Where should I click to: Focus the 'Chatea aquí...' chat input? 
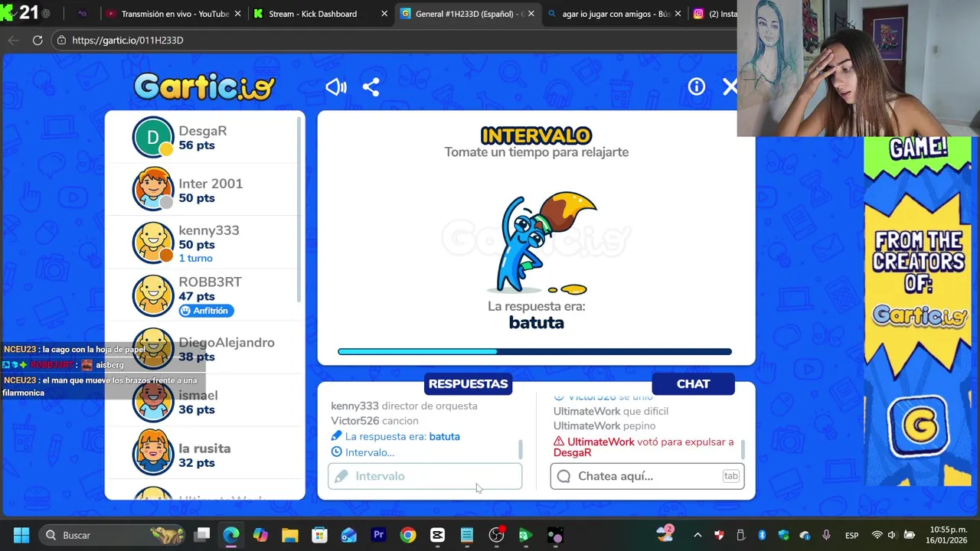647,476
